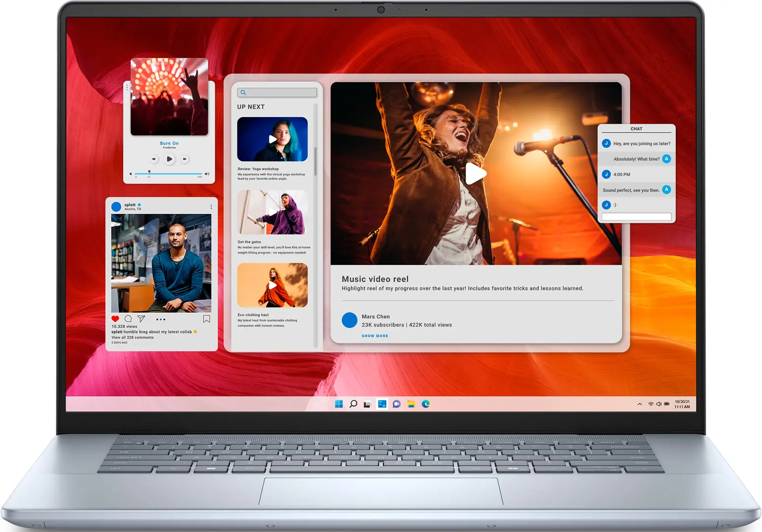
Task: Expand description with Show More
Action: 375,336
